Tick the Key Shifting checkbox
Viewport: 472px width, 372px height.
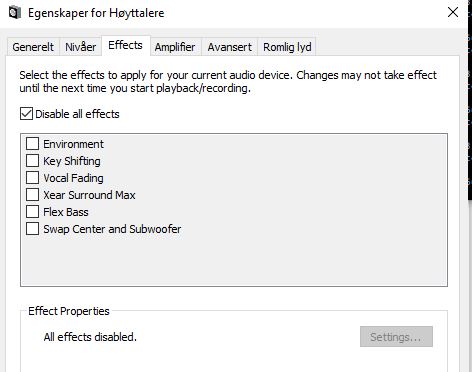coord(32,161)
